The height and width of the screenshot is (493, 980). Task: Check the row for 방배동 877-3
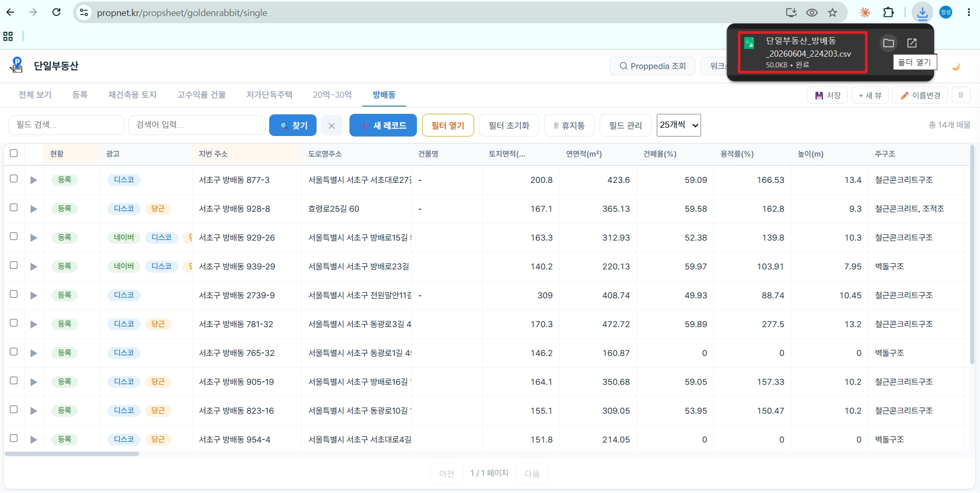pyautogui.click(x=14, y=179)
